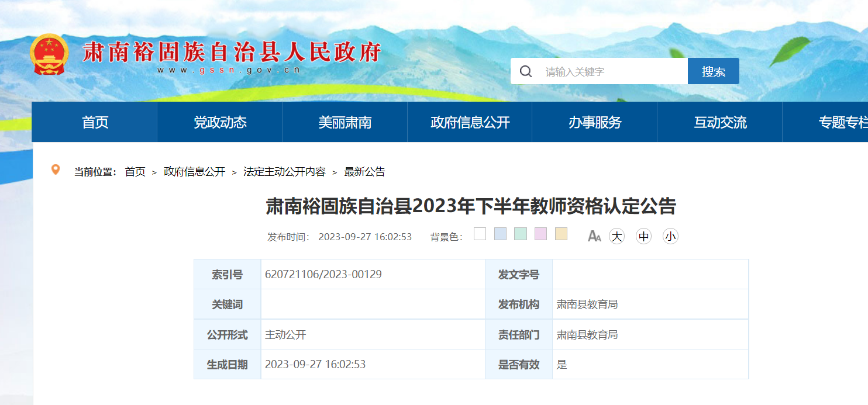The height and width of the screenshot is (405, 868).
Task: Click the font size Aa icon
Action: (x=594, y=236)
